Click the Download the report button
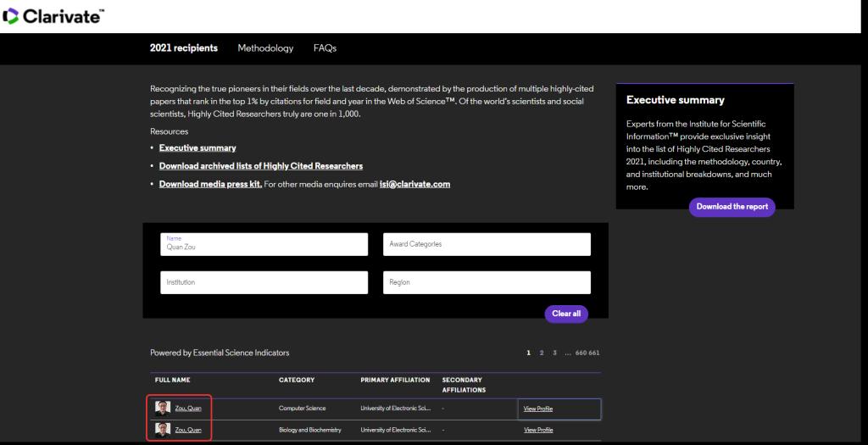 [x=732, y=207]
